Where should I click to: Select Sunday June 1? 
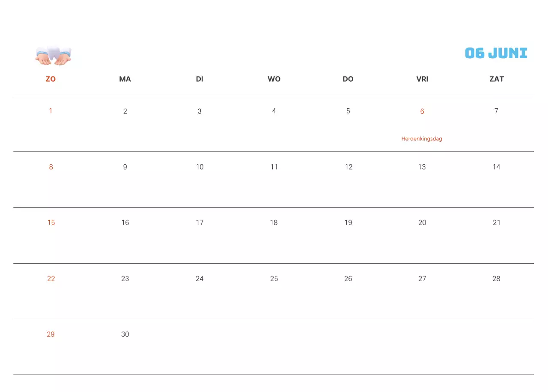click(x=51, y=111)
